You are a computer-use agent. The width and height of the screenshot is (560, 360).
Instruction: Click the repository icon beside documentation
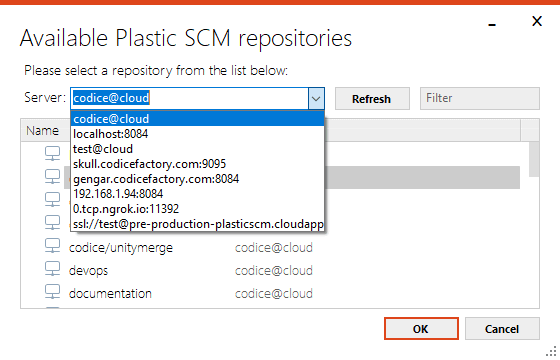pyautogui.click(x=52, y=291)
